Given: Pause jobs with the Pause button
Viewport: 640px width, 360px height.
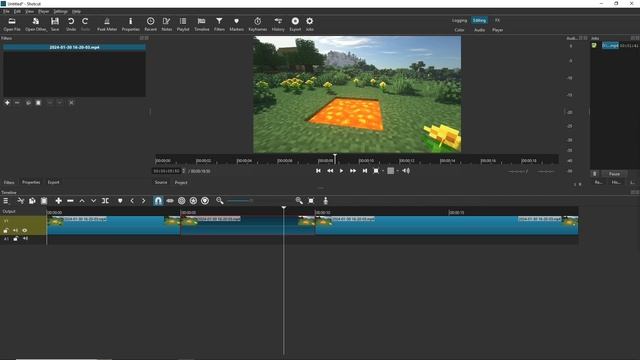Looking at the screenshot, I should 614,174.
